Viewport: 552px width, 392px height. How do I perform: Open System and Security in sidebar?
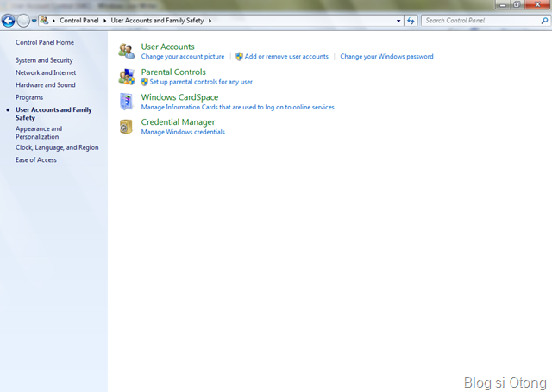(x=44, y=60)
